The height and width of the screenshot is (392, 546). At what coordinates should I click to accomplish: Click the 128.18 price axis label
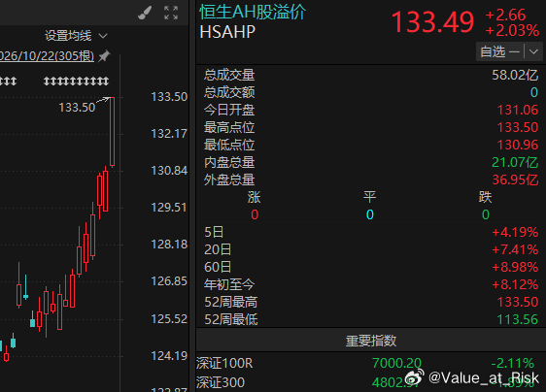[x=169, y=245]
